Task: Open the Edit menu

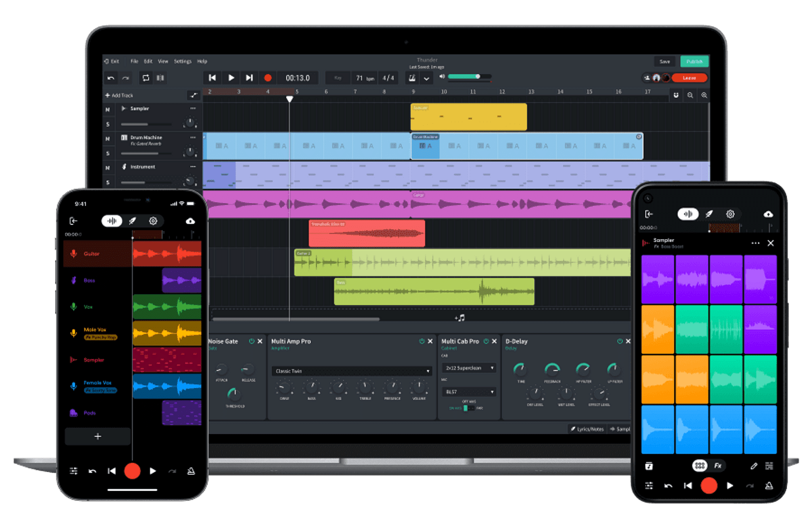Action: [x=148, y=61]
